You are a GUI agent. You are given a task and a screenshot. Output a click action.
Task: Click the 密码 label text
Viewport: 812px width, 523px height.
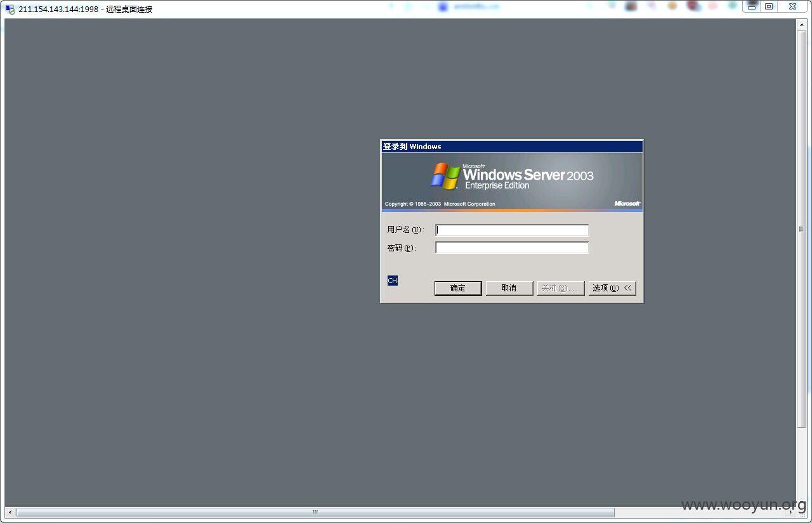[402, 248]
